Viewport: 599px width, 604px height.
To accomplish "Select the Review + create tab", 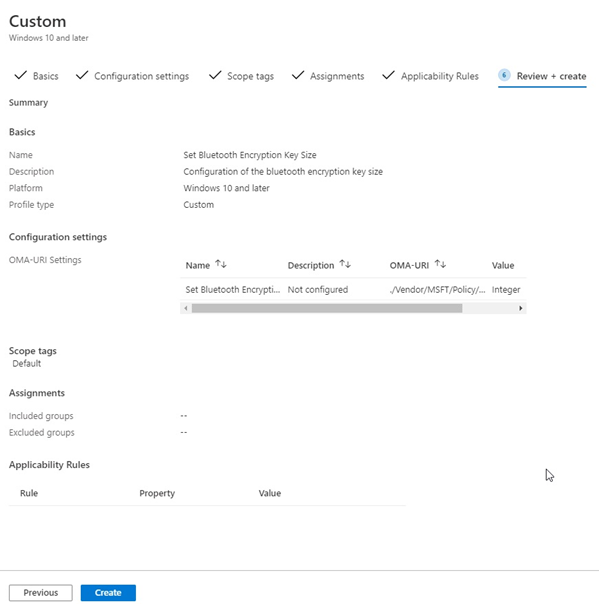I will (551, 76).
